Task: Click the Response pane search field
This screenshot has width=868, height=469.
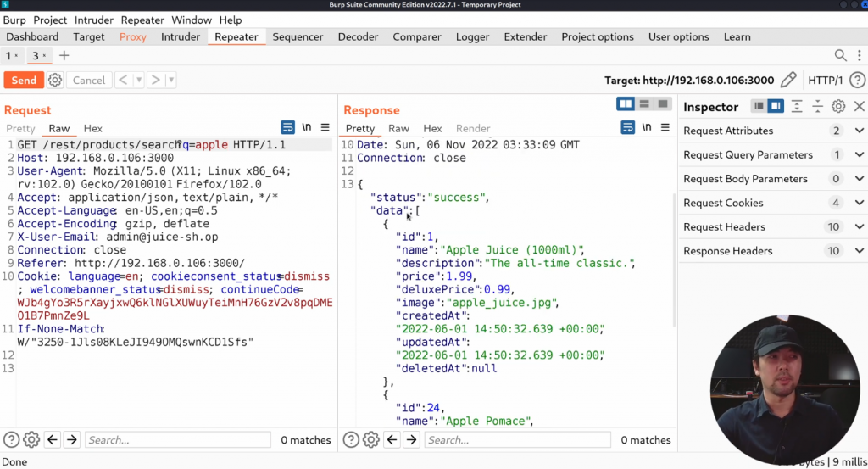Action: [x=517, y=440]
